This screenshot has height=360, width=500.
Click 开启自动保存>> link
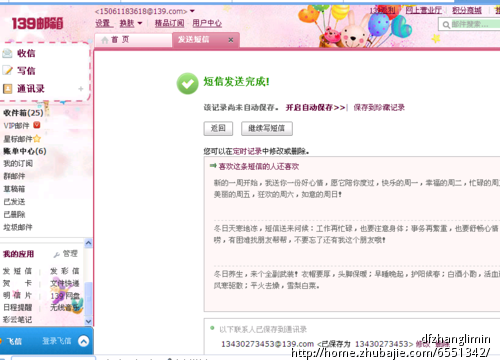pos(315,107)
